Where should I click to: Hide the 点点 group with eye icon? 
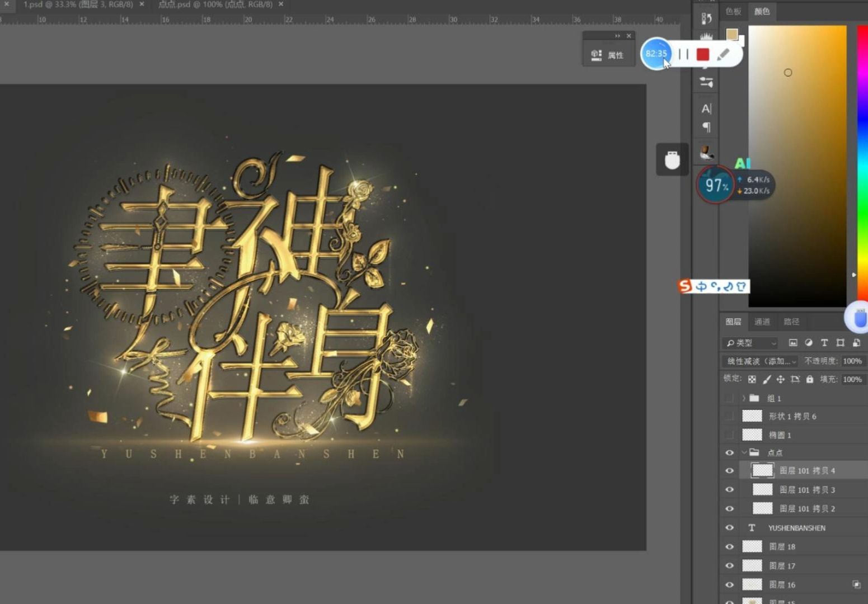pos(729,452)
